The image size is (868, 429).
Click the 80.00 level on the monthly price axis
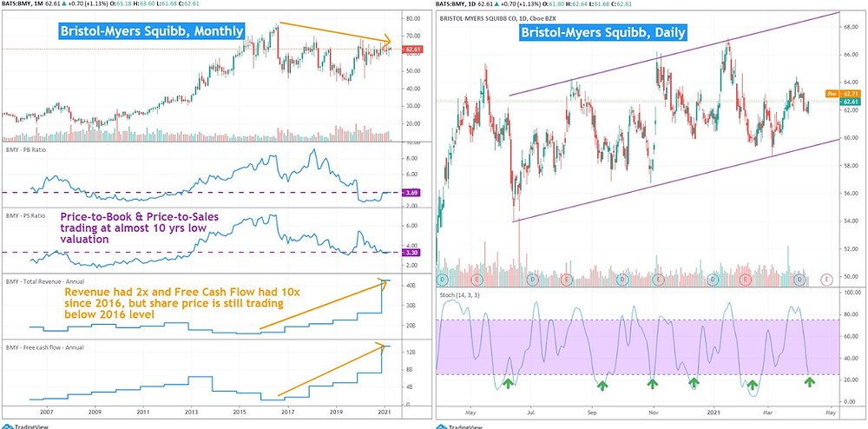pos(413,17)
